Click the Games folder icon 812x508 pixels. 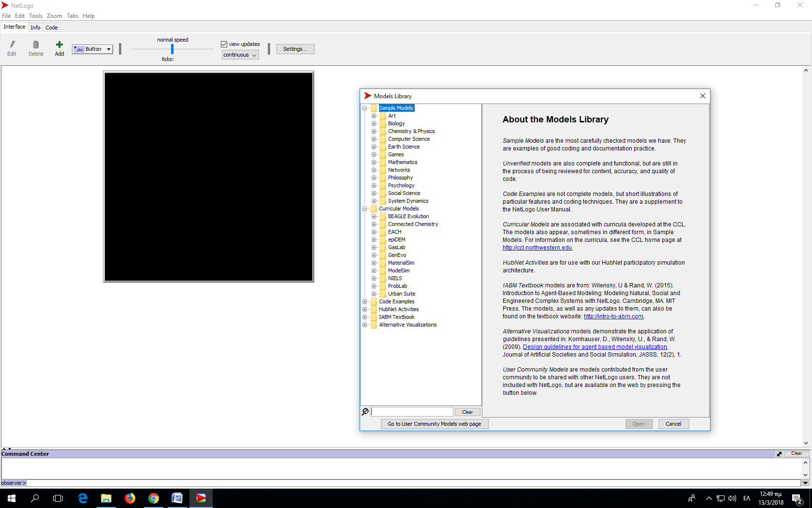(x=383, y=154)
